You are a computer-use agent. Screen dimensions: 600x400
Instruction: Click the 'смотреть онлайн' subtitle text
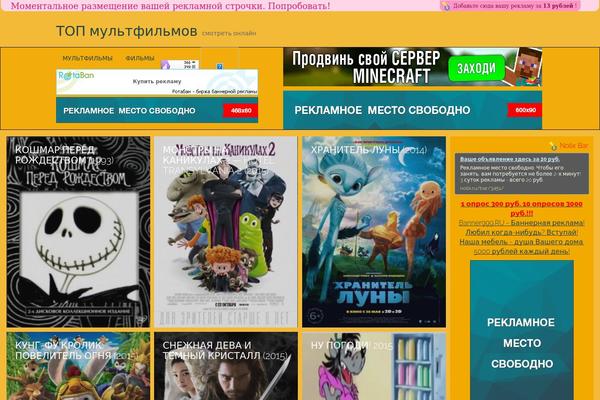point(229,33)
